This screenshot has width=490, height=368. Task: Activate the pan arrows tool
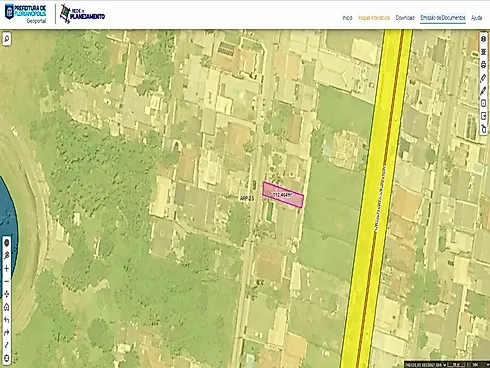[6, 294]
